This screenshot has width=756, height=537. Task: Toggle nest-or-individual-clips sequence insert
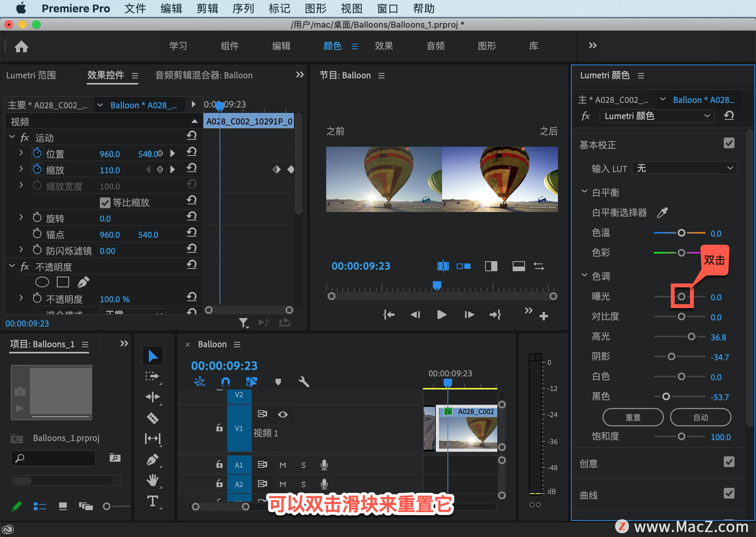(200, 382)
